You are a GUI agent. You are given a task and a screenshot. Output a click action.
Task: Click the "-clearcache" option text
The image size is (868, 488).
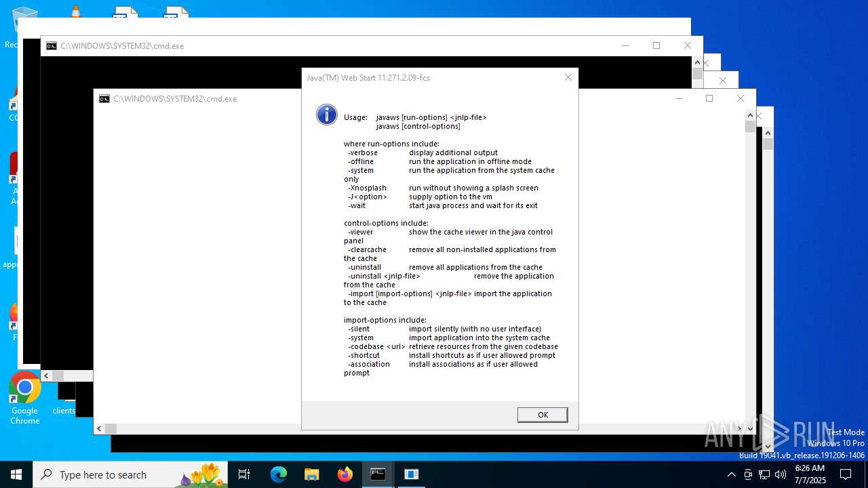pos(367,249)
